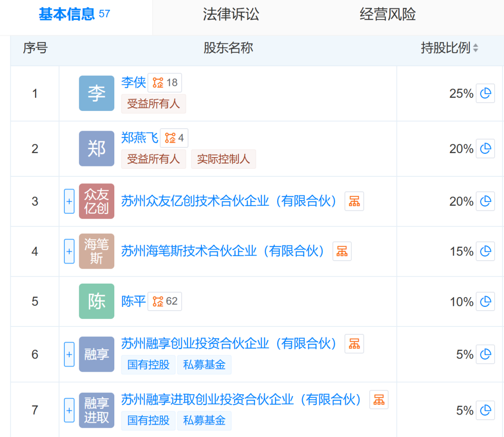Screen dimensions: 504x437
Task: Expand row 4 苏州海笔斯 shareholders
Action: pos(69,251)
